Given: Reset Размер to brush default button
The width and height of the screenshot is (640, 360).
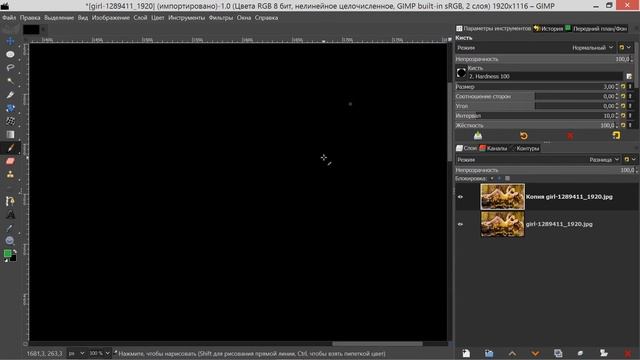Looking at the screenshot, I should click(x=623, y=87).
